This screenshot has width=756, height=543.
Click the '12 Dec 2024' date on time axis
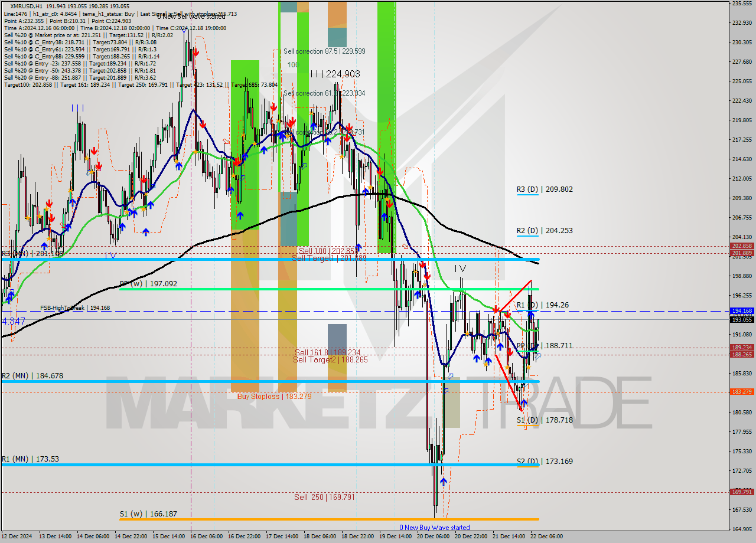(x=16, y=537)
